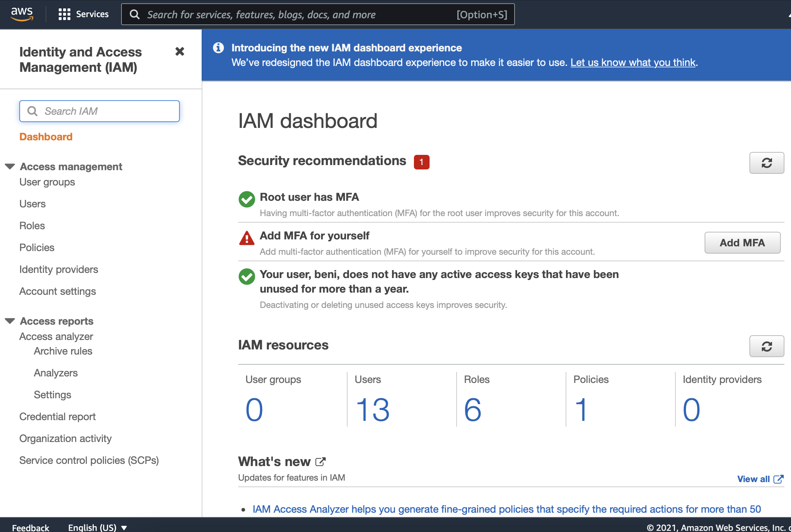Focus the Search IAM input field
The height and width of the screenshot is (532, 791).
coord(100,111)
